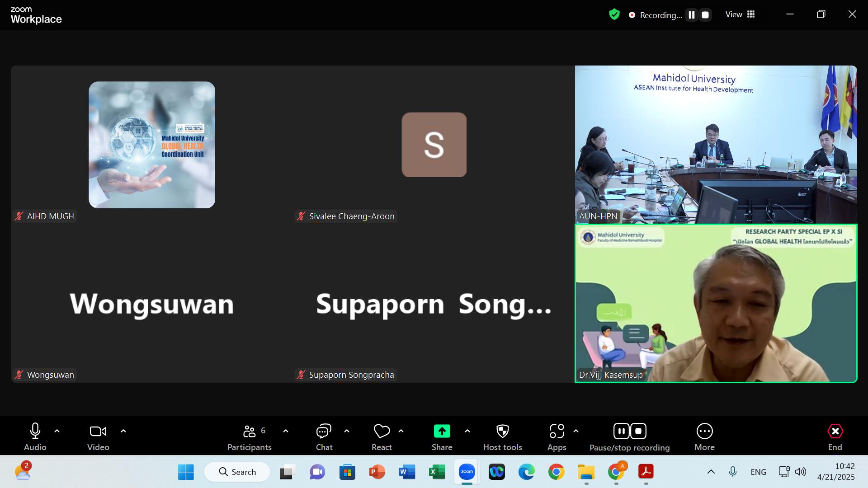Open weather widget on taskbar
Screen dimensions: 868x488
[23, 472]
